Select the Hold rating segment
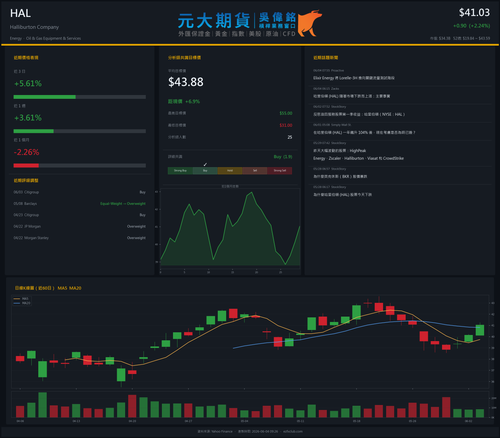Image resolution: width=500 pixels, height=438 pixels. click(x=230, y=171)
